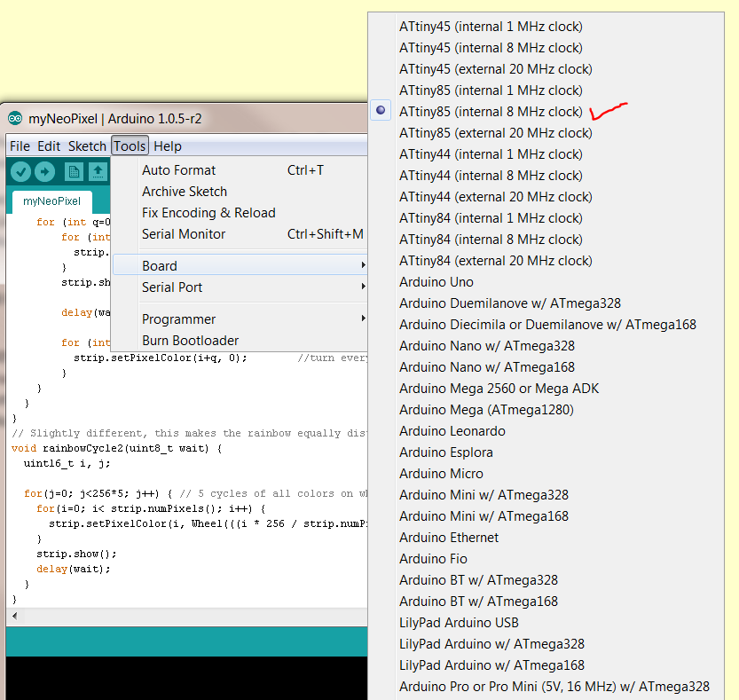739x700 pixels.
Task: Pick the Arduino Ethernet board
Action: tap(449, 538)
